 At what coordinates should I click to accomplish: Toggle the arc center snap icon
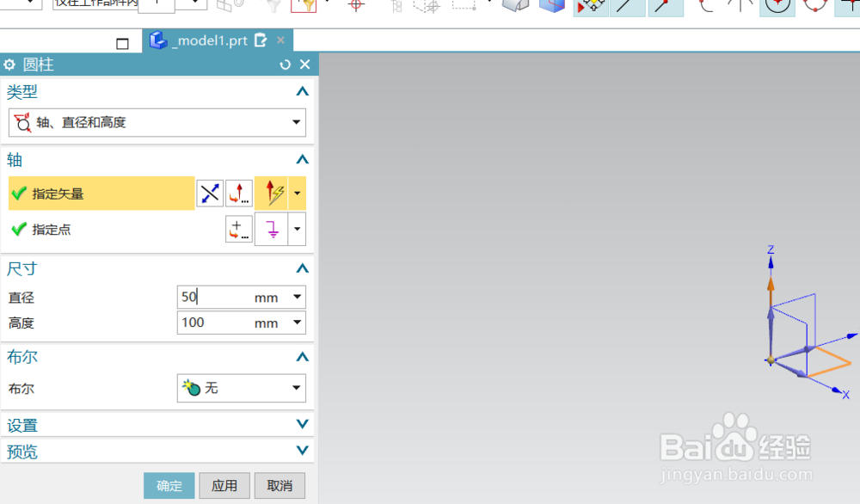click(777, 7)
